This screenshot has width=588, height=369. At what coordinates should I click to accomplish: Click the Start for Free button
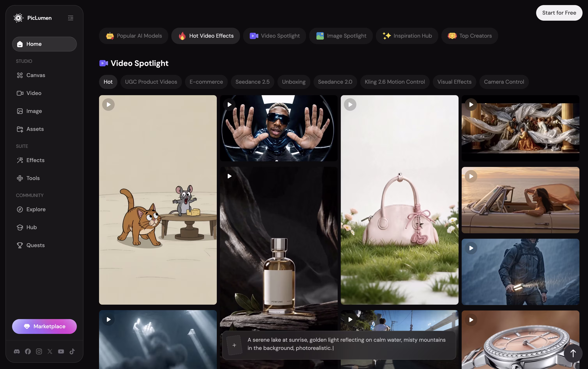(559, 13)
